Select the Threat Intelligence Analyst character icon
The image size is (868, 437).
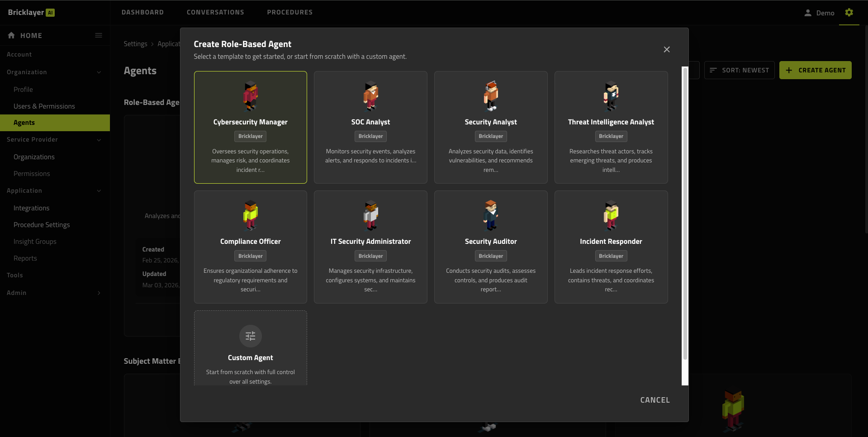coord(611,96)
